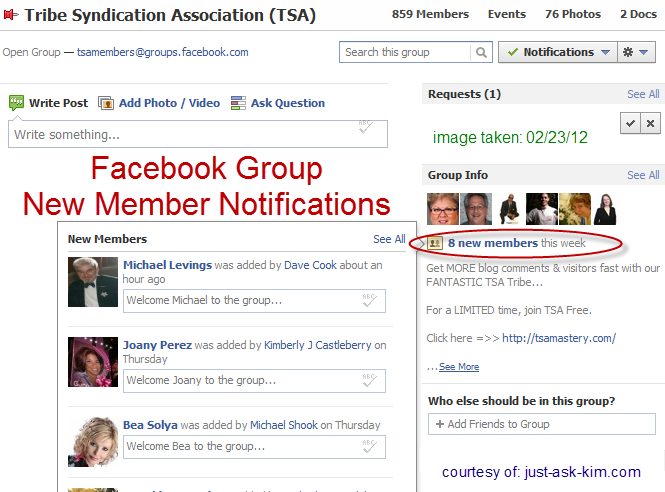Viewport: 665px width, 492px height.
Task: Open 76 Photos link
Action: click(x=573, y=14)
